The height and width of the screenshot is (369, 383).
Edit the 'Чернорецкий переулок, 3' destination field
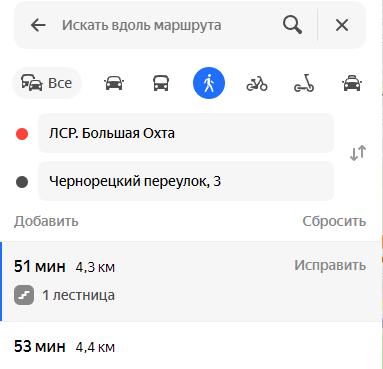(x=186, y=181)
